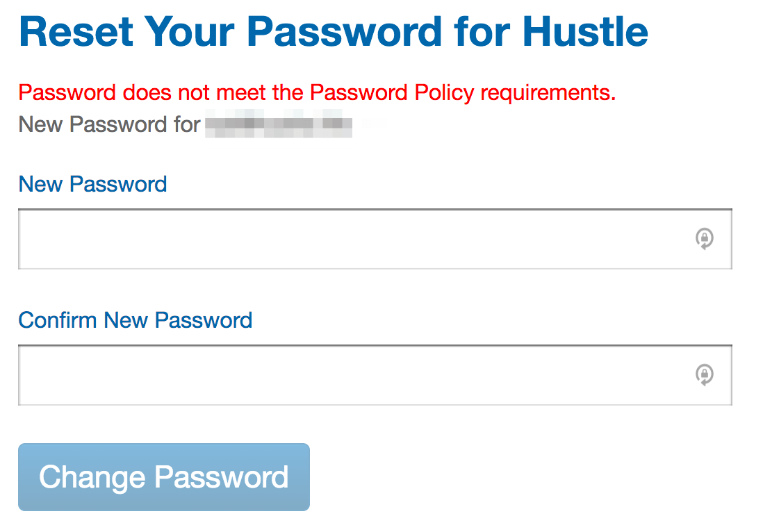Submit the form via Change Password
This screenshot has height=532, width=763.
pos(164,477)
